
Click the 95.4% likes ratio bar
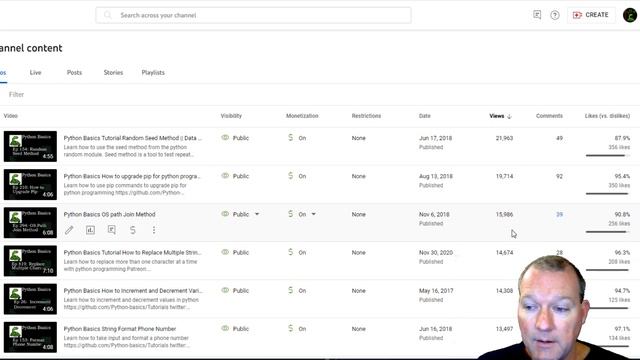click(607, 194)
